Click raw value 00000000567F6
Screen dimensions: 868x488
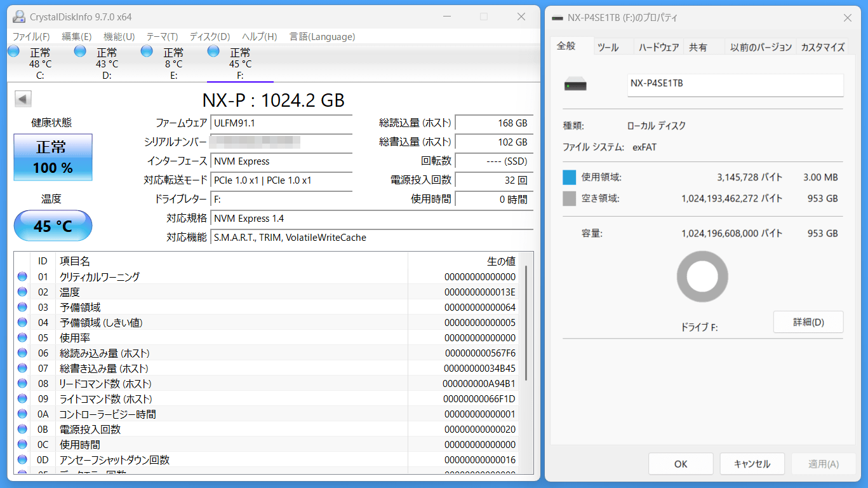click(x=480, y=353)
